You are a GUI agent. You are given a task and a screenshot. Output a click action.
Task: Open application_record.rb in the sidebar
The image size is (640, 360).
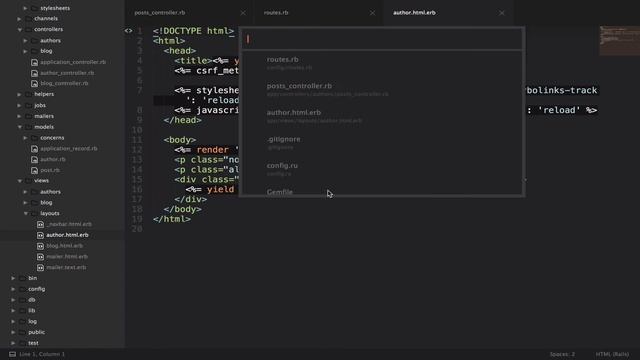coord(69,149)
